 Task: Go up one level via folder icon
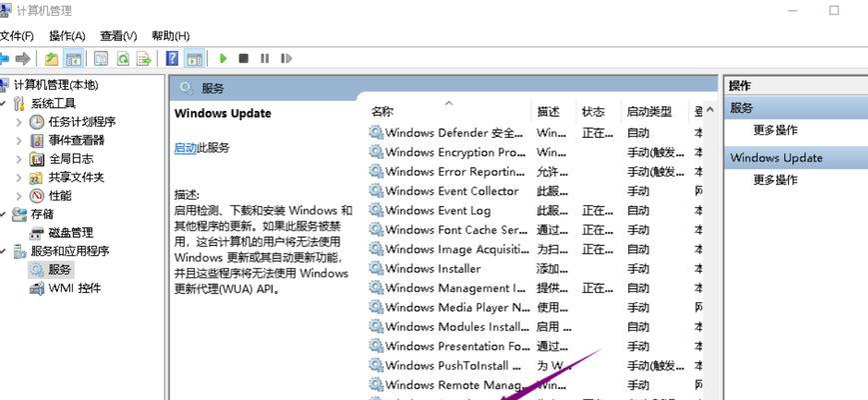[52, 58]
